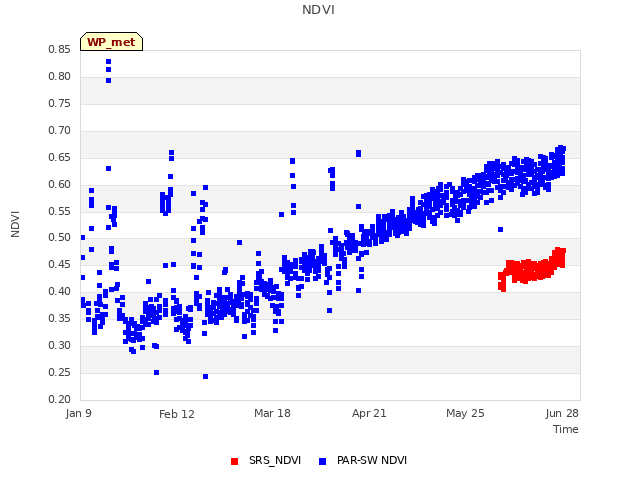This screenshot has width=640, height=480.
Task: Click the 0.70 y-axis tick label
Action: (x=60, y=130)
